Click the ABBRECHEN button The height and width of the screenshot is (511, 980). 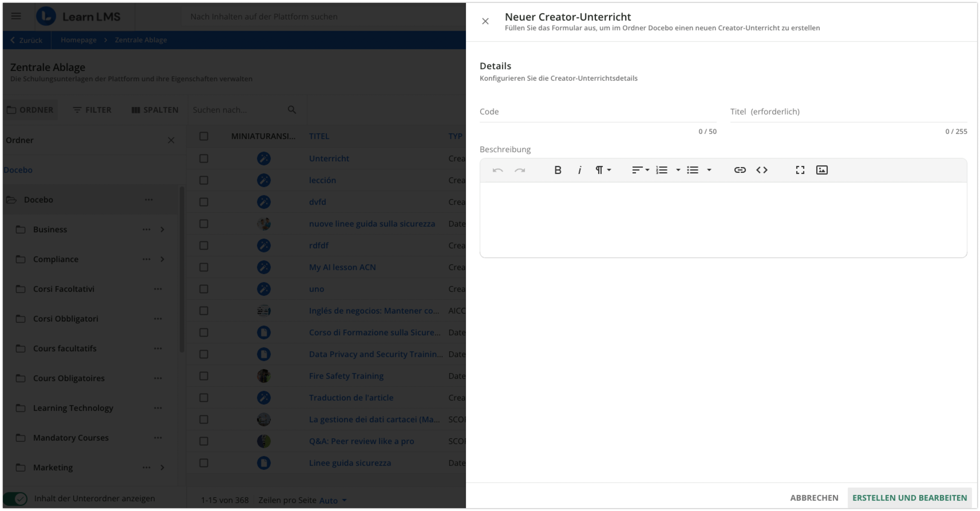[x=814, y=498]
